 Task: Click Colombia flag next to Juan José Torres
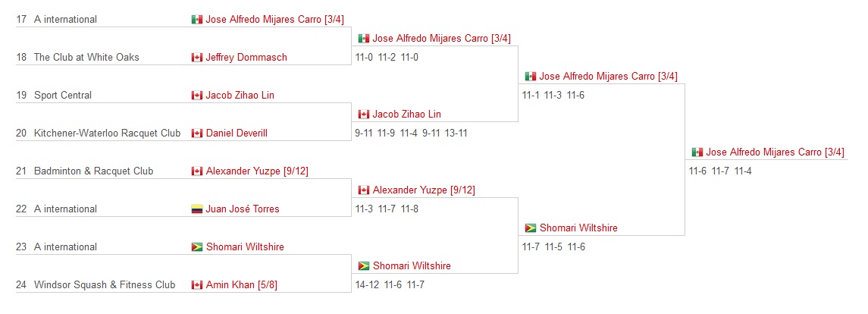pyautogui.click(x=196, y=209)
